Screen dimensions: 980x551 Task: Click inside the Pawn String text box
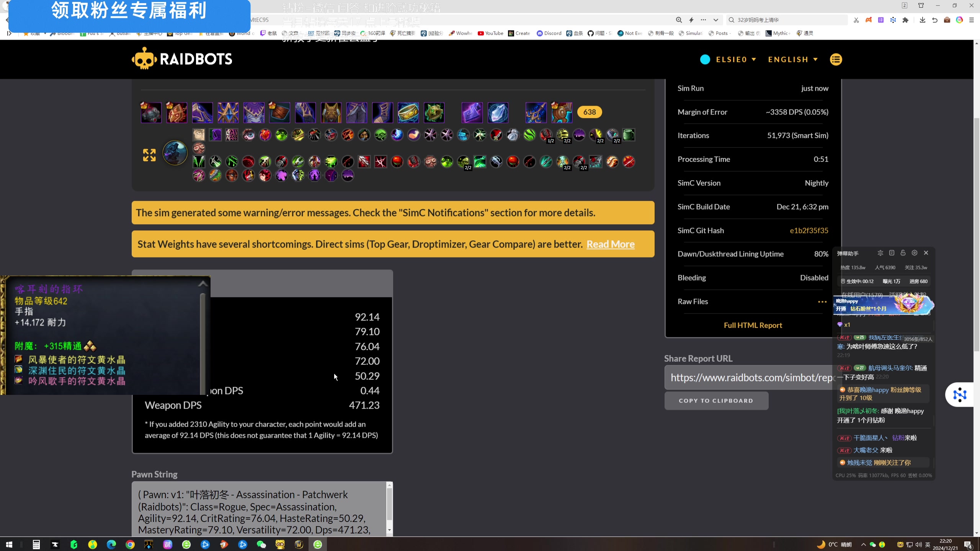pyautogui.click(x=259, y=509)
